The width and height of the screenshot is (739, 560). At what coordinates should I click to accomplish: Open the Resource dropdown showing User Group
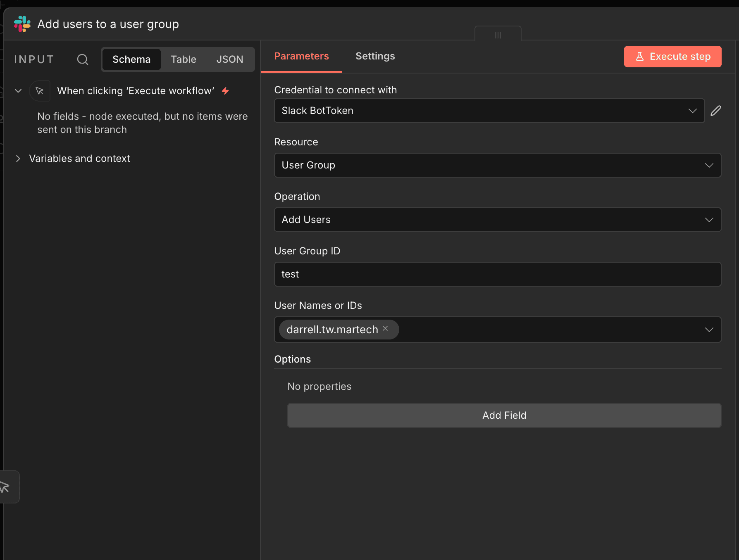[x=498, y=165]
